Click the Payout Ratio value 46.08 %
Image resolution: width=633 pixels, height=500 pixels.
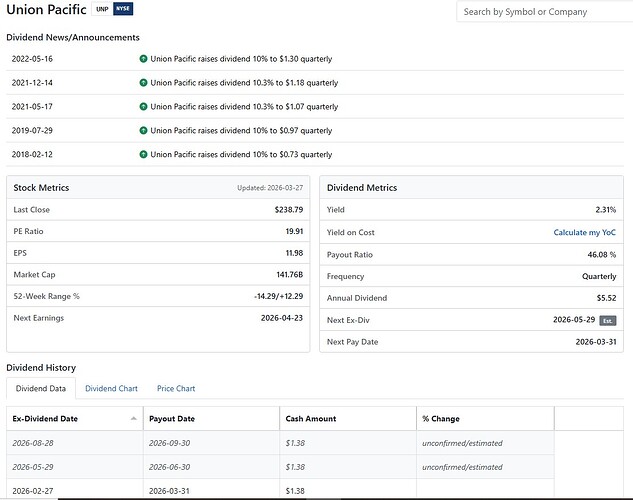click(602, 255)
